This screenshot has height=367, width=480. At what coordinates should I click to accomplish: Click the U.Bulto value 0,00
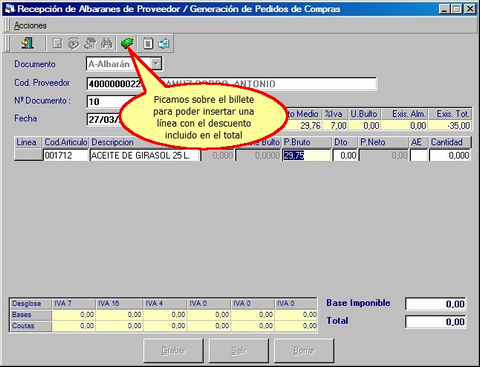pyautogui.click(x=364, y=125)
